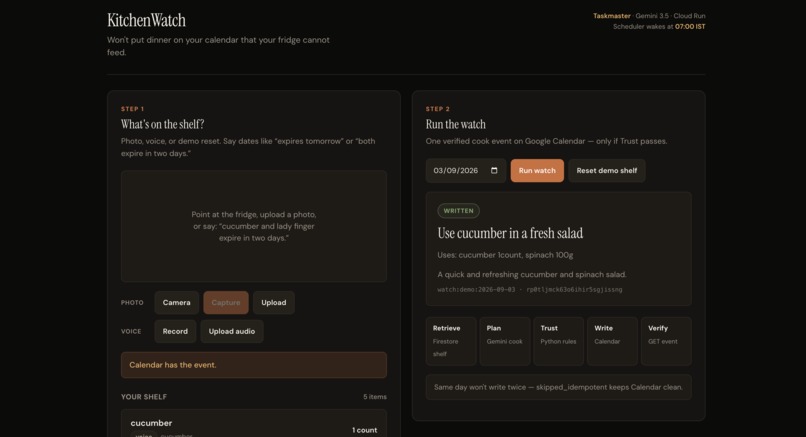The width and height of the screenshot is (806, 437).
Task: Click 'Uses: cucumber 1count, spinach 100g' text
Action: coord(505,255)
